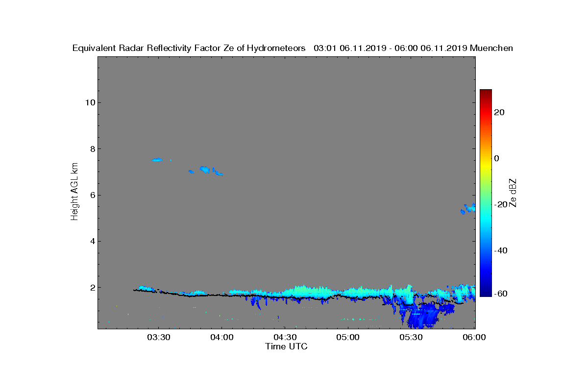Click the colorbar value 0
This screenshot has height=392, width=588.
click(497, 158)
